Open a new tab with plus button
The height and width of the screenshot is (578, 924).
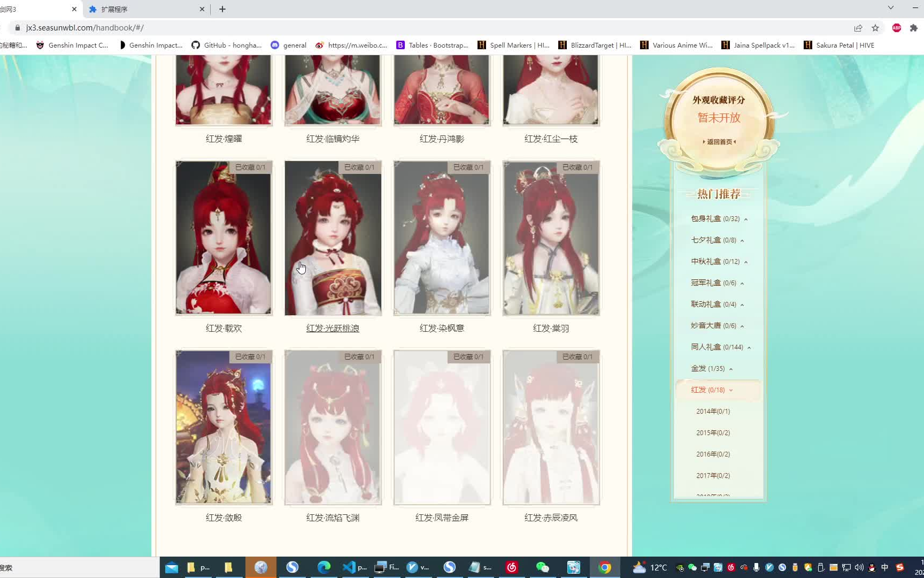pyautogui.click(x=222, y=9)
